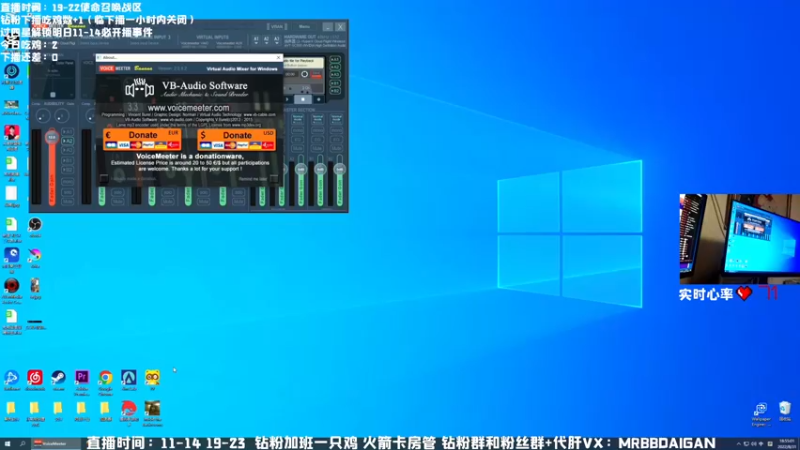This screenshot has height=450, width=800.
Task: Open the red fish desktop icon
Action: click(x=129, y=409)
